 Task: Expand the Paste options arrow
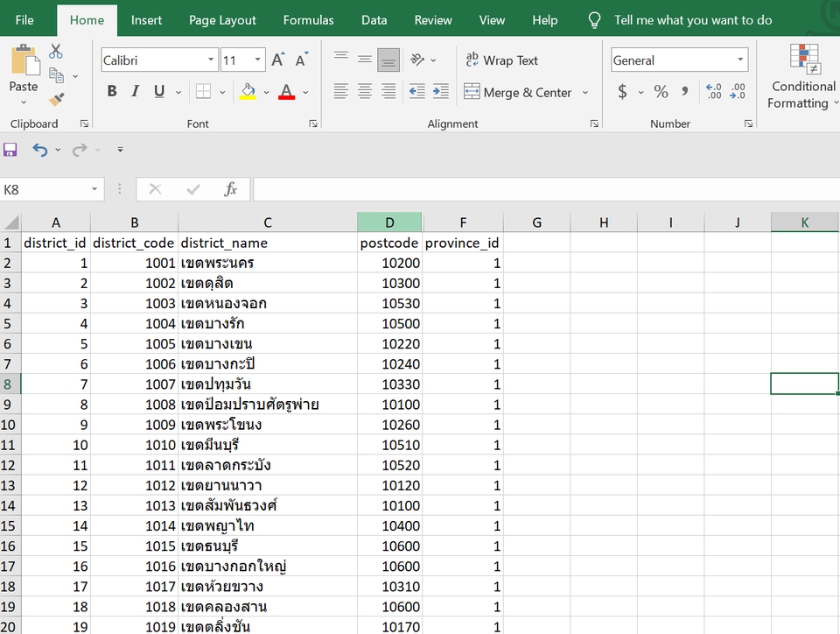[24, 102]
